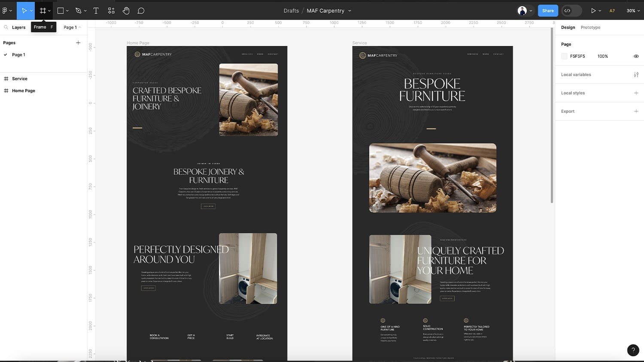
Task: Open the Layers tab
Action: (18, 27)
